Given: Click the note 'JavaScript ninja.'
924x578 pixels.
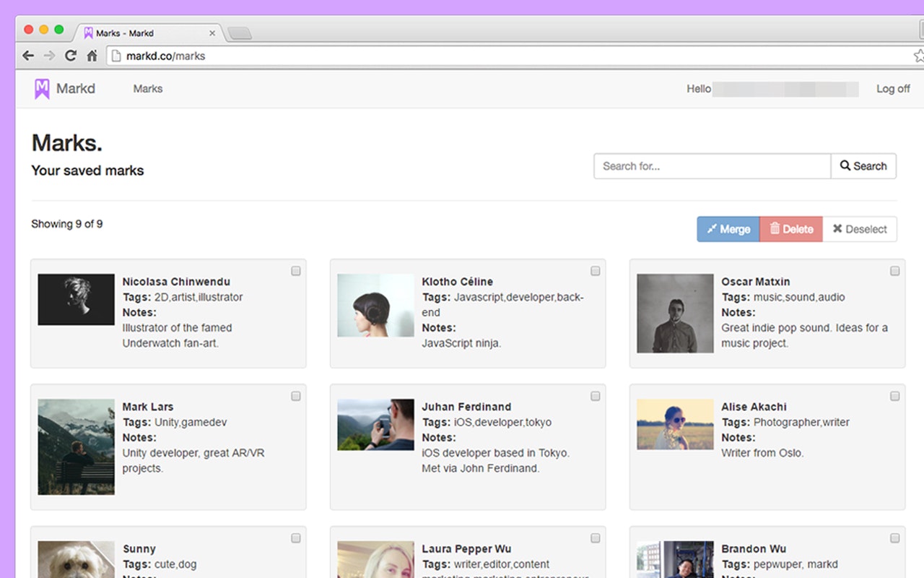Looking at the screenshot, I should [x=461, y=343].
